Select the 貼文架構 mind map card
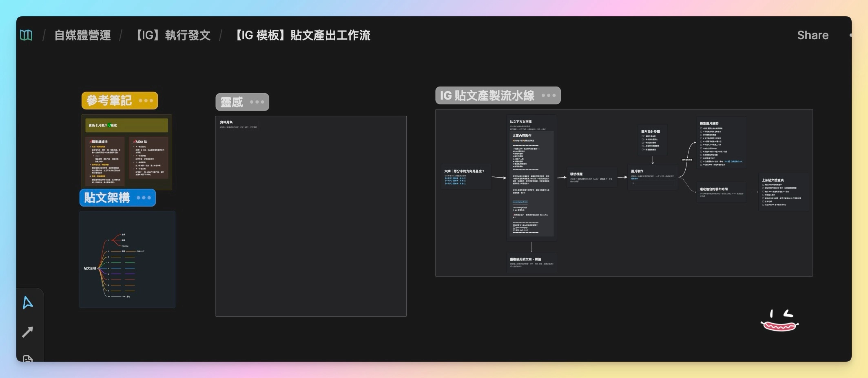 (127, 259)
